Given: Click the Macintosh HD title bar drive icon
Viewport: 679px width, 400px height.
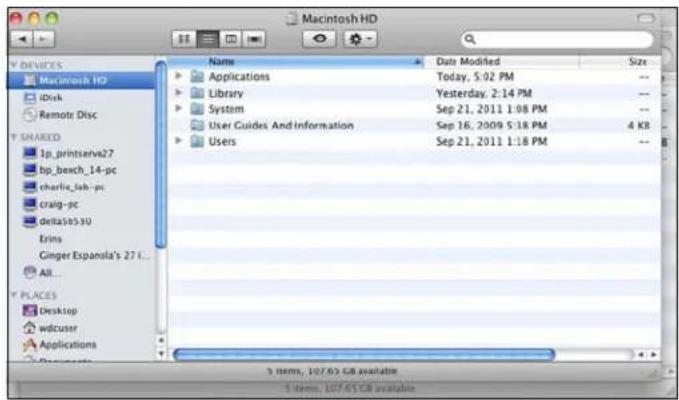Looking at the screenshot, I should pos(292,19).
